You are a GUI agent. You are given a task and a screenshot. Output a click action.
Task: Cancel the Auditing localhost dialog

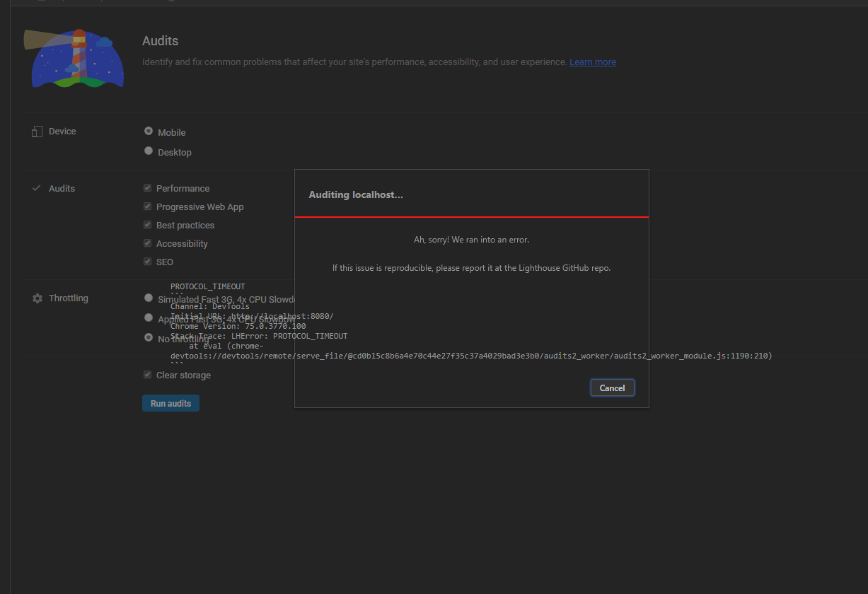[x=612, y=388]
